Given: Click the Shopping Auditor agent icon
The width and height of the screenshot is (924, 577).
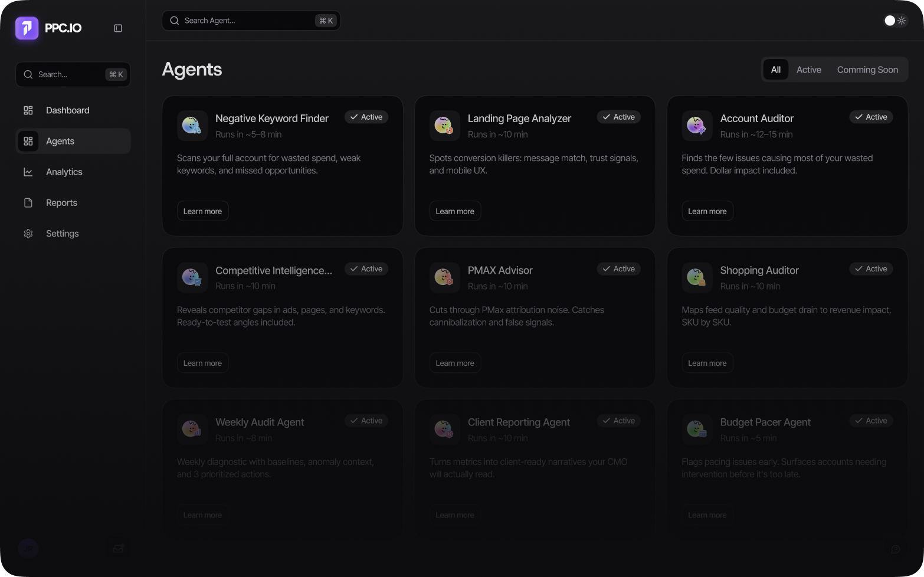Looking at the screenshot, I should coord(696,277).
